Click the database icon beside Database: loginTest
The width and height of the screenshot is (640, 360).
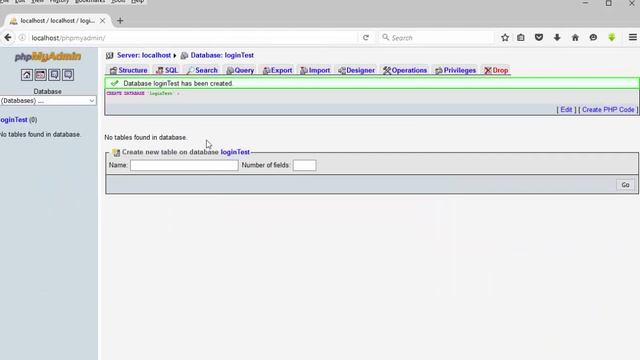pyautogui.click(x=184, y=56)
